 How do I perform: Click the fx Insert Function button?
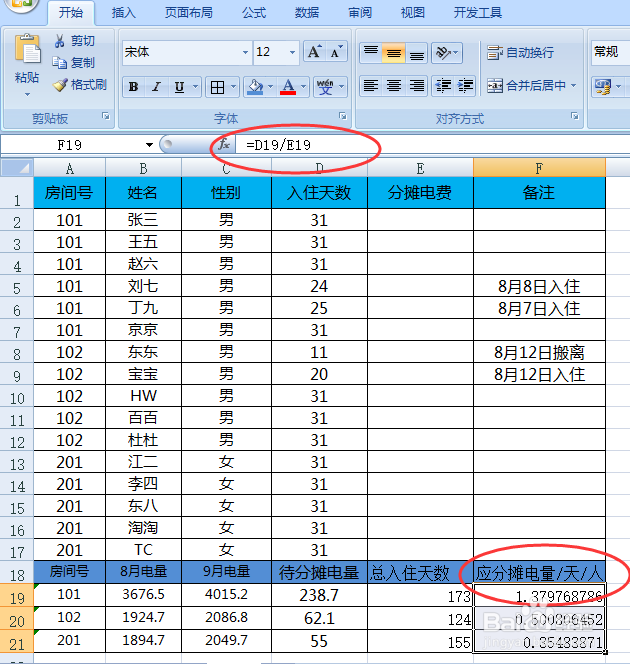(x=224, y=145)
